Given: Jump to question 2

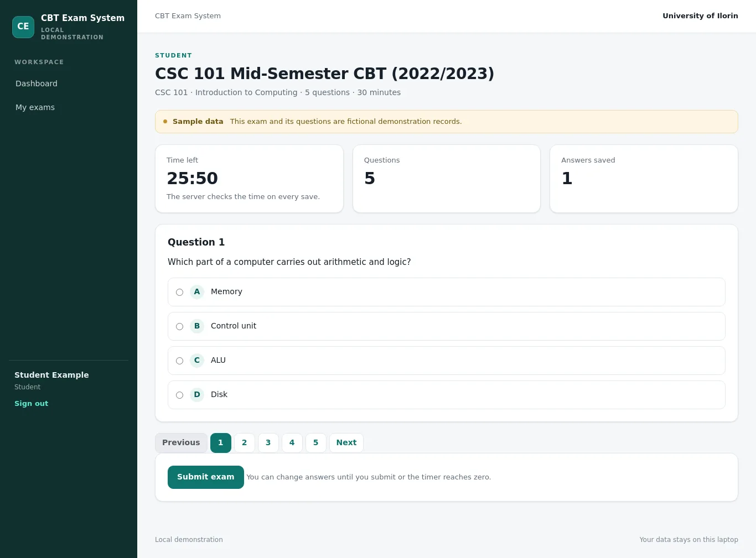Looking at the screenshot, I should pyautogui.click(x=245, y=443).
